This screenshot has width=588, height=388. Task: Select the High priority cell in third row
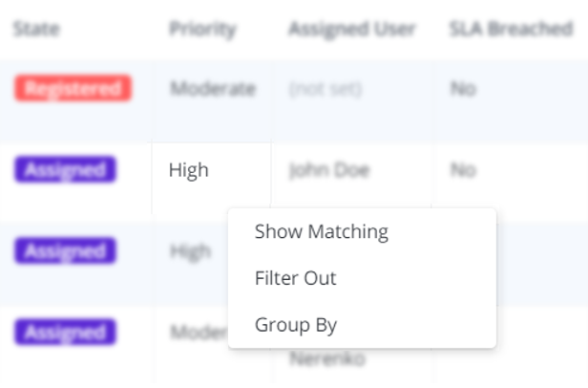(191, 251)
